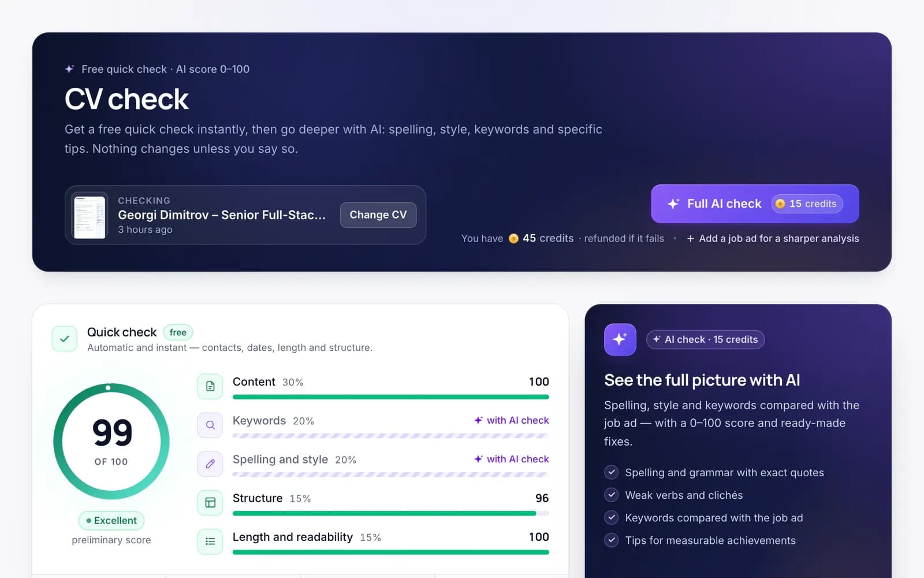Screen dimensions: 924x578
Task: Click 'Tips for measurable achievements' text
Action: click(710, 540)
